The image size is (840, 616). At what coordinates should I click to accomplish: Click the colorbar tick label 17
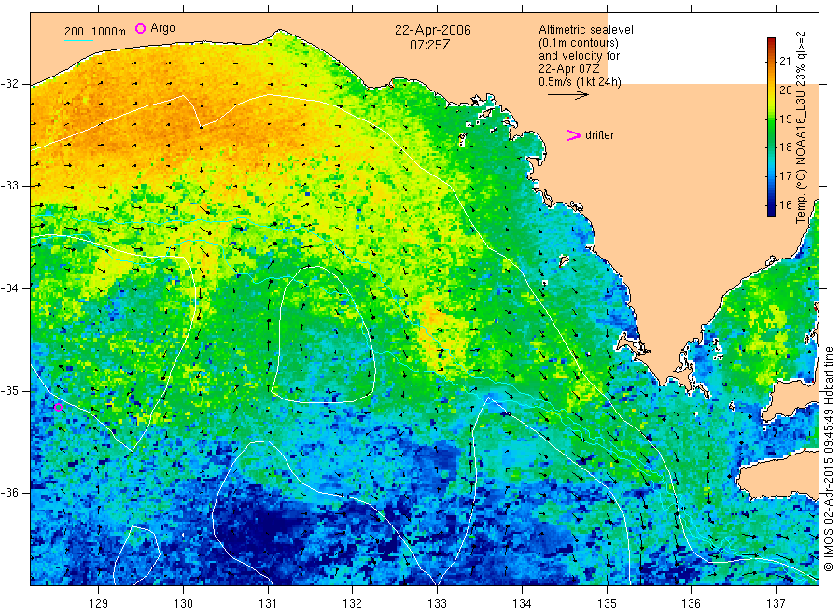pos(785,176)
